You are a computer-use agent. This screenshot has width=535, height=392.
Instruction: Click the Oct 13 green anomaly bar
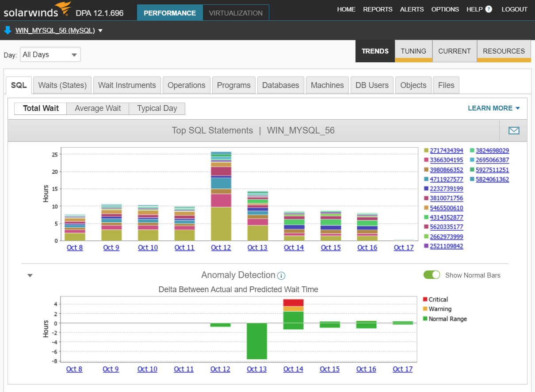(x=257, y=341)
